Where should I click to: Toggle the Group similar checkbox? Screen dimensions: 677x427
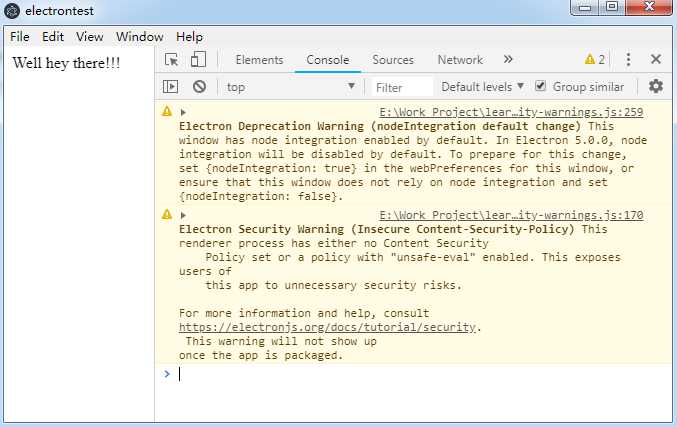540,86
